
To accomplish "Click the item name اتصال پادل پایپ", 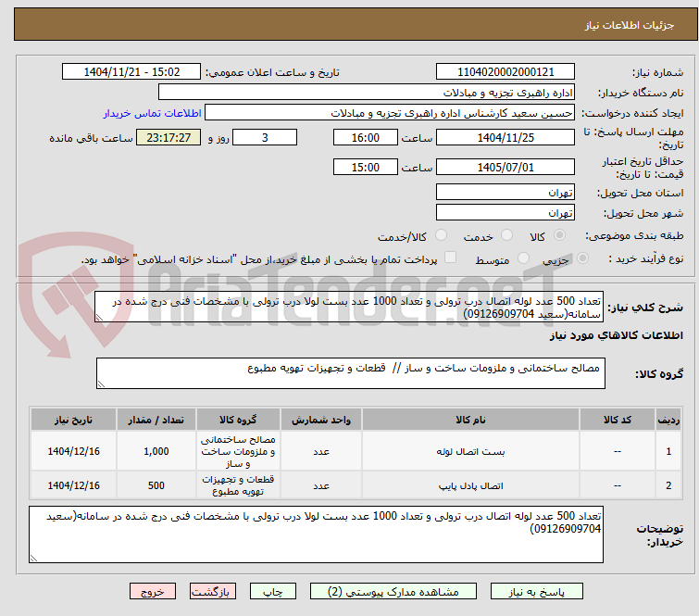I will [x=470, y=485].
